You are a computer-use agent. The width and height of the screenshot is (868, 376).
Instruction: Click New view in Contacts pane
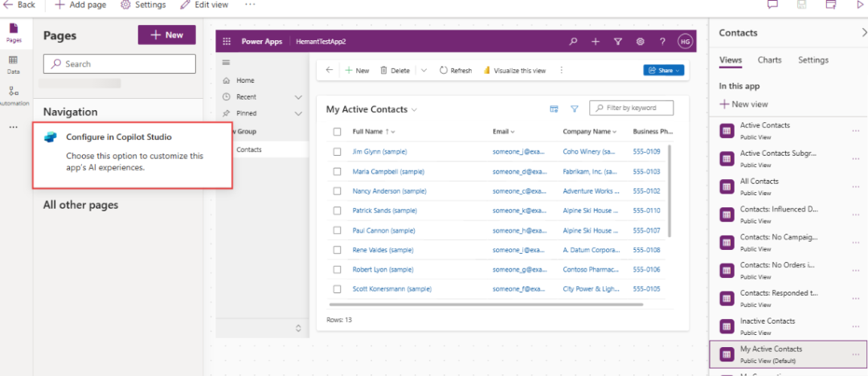point(743,104)
